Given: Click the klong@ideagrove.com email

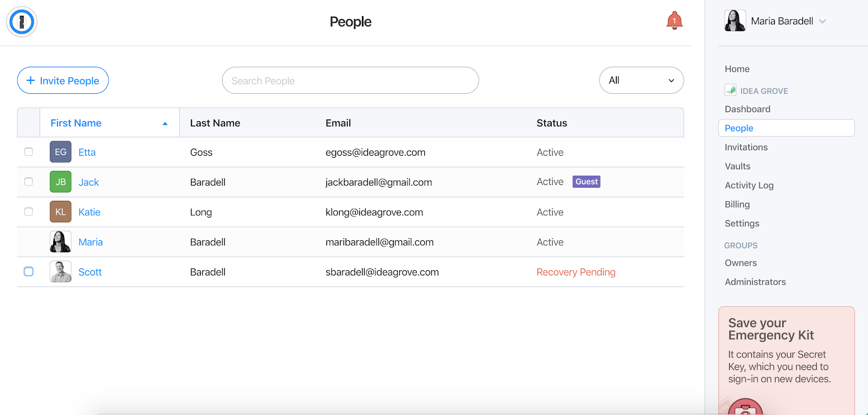Looking at the screenshot, I should 374,212.
